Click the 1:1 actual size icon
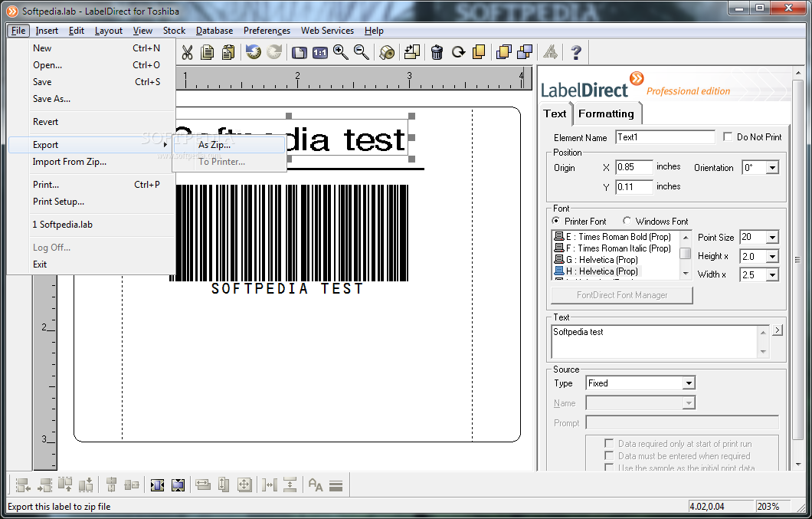Image resolution: width=812 pixels, height=519 pixels. 320,52
